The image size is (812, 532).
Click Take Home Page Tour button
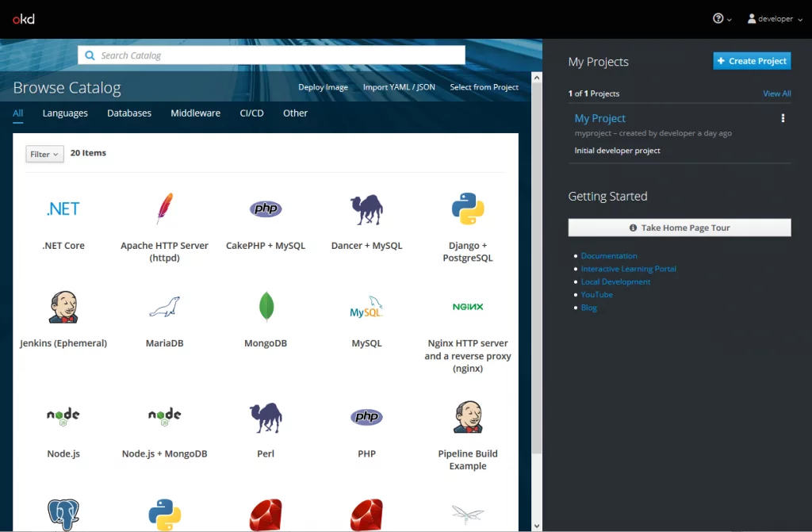tap(680, 228)
